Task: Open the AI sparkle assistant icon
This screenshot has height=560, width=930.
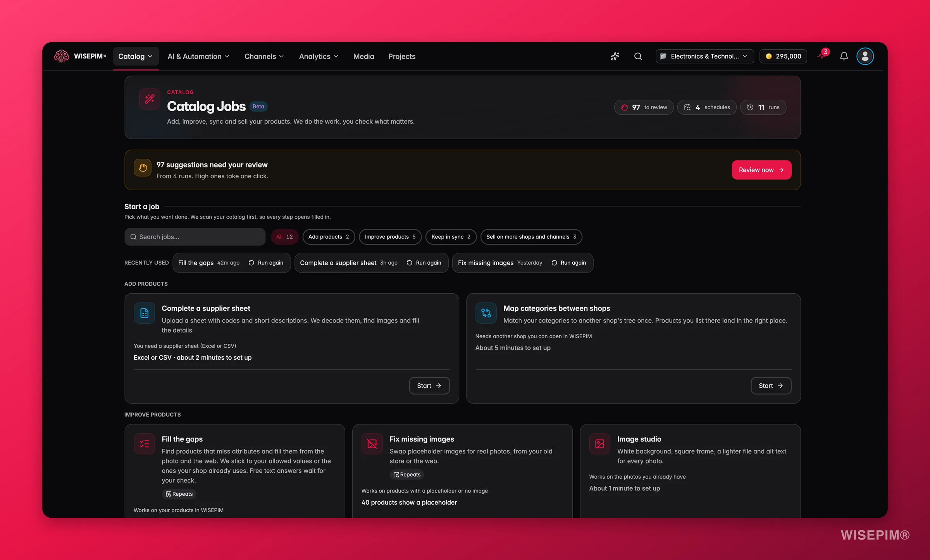Action: point(615,56)
